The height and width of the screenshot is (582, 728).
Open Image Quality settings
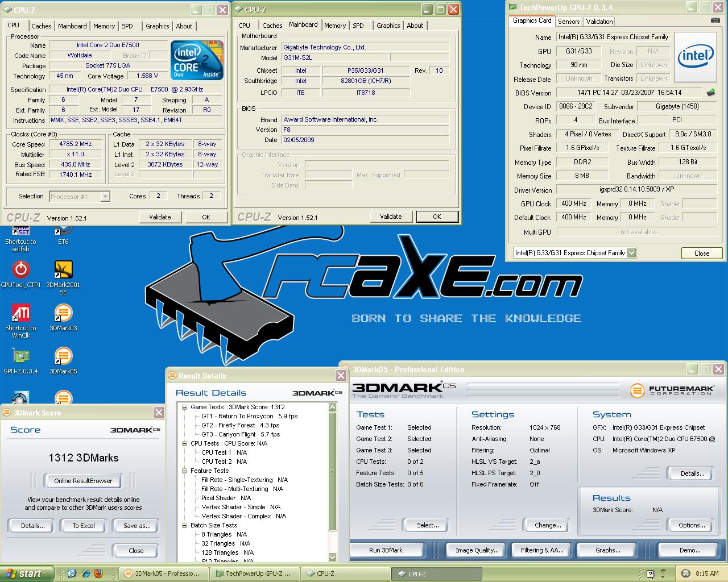[x=477, y=550]
